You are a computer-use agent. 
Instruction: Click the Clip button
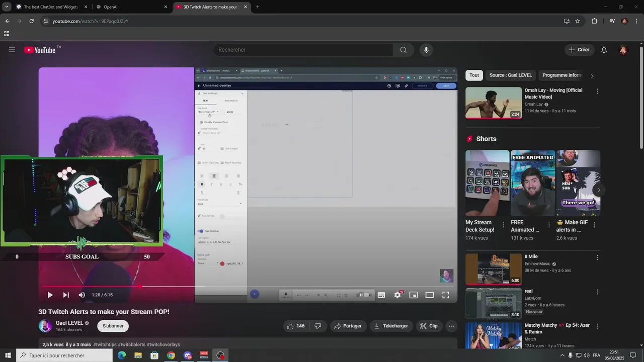[x=429, y=326]
